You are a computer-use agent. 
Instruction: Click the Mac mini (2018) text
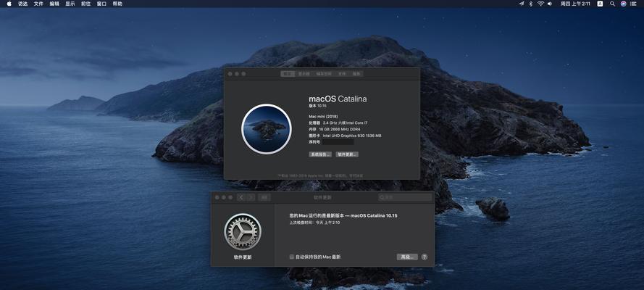(x=323, y=116)
